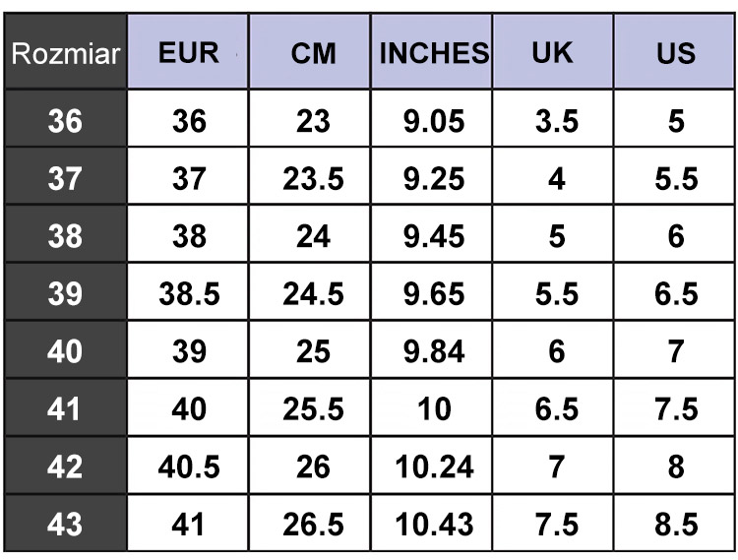Select the 23.5 CM cell
The image size is (738, 560).
(x=310, y=176)
